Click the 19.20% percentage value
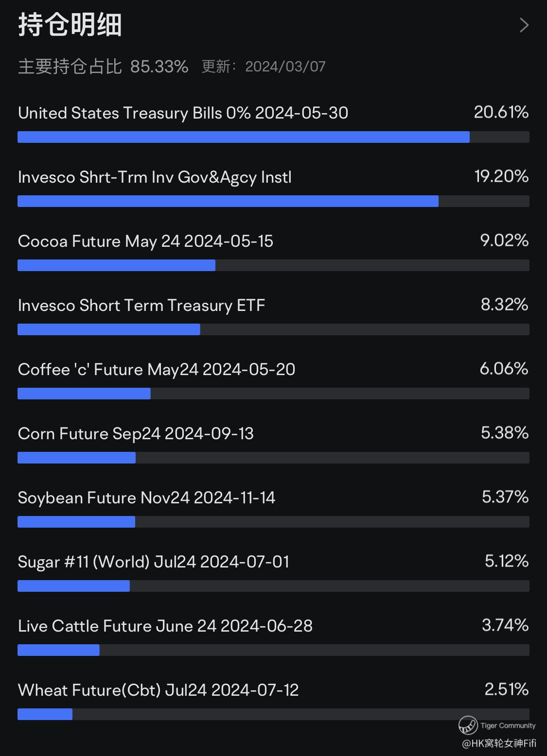Image resolution: width=547 pixels, height=756 pixels. pos(501,176)
